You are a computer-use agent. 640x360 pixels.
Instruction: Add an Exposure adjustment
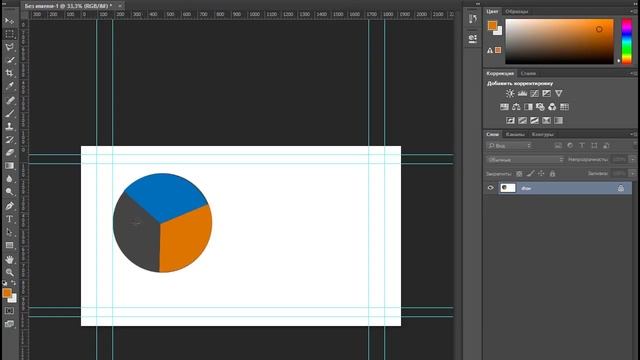[546, 93]
